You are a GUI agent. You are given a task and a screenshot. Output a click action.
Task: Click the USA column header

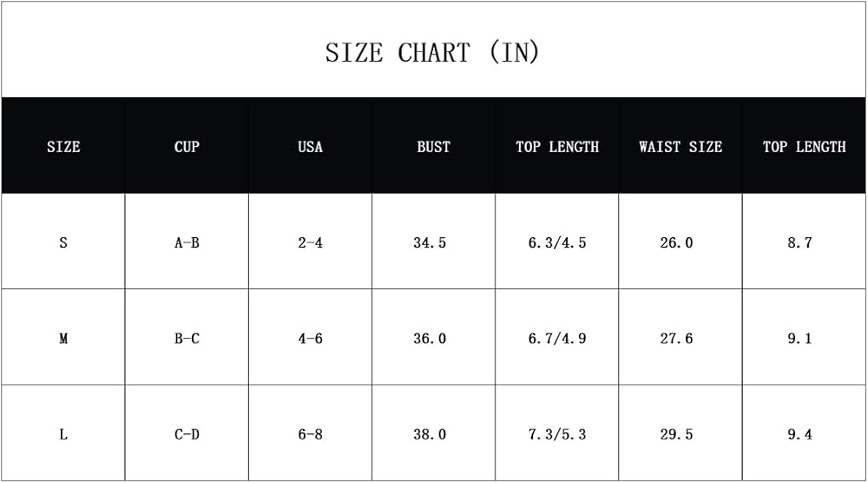pos(310,147)
